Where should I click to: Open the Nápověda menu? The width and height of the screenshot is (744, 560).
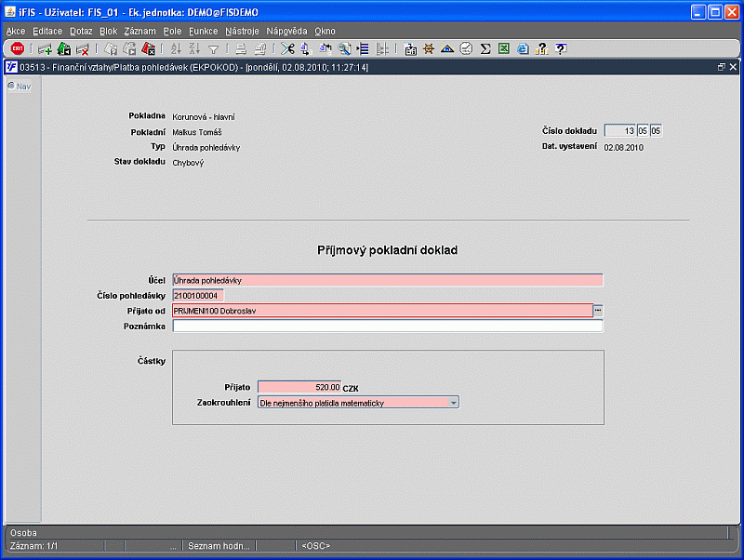coord(286,32)
